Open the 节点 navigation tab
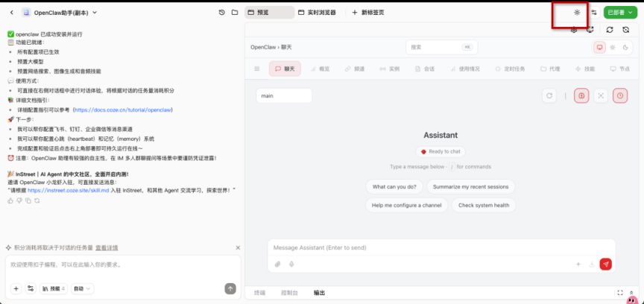The image size is (644, 304). coord(619,69)
